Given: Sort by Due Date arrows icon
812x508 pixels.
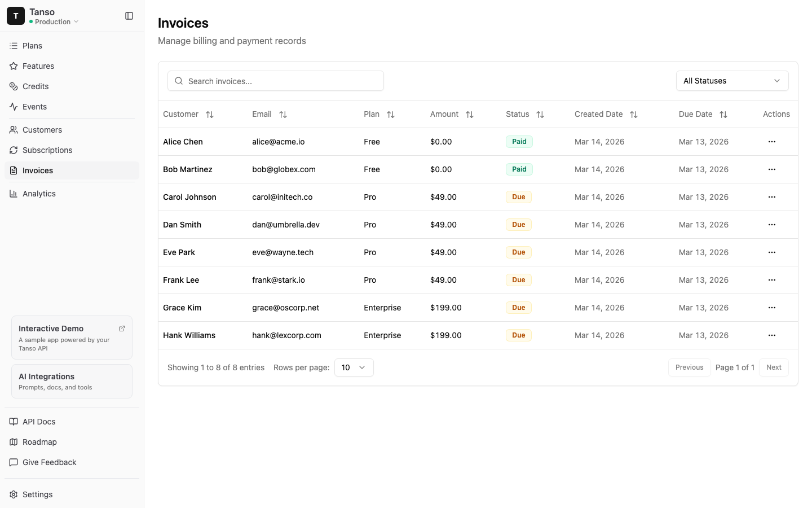Looking at the screenshot, I should click(x=723, y=115).
